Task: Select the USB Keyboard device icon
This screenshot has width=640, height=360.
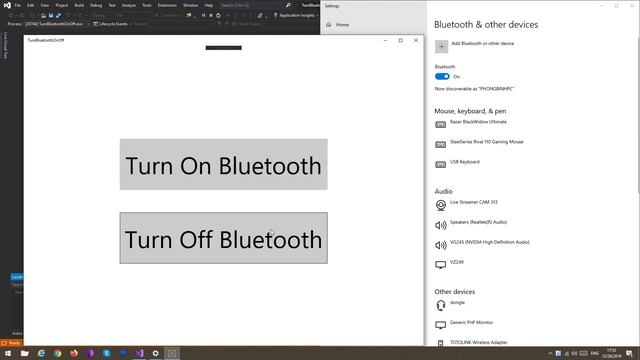Action: pos(440,164)
